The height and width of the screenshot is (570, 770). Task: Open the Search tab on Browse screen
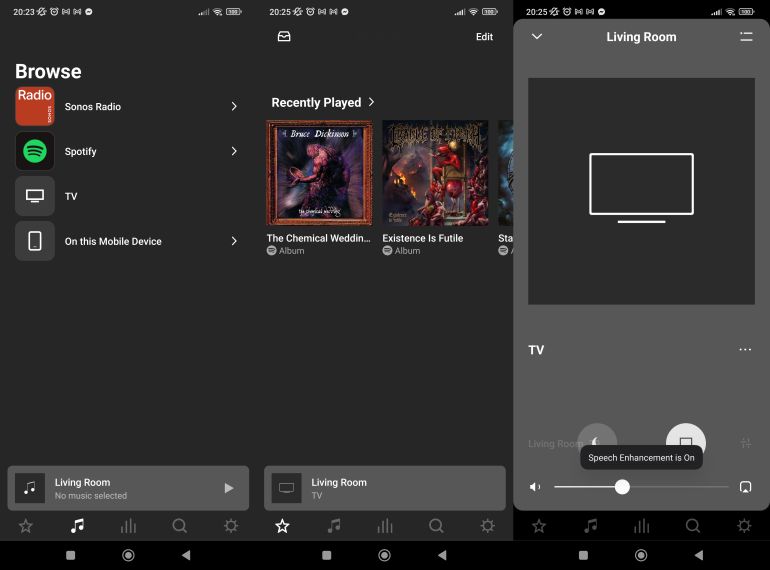pyautogui.click(x=180, y=526)
